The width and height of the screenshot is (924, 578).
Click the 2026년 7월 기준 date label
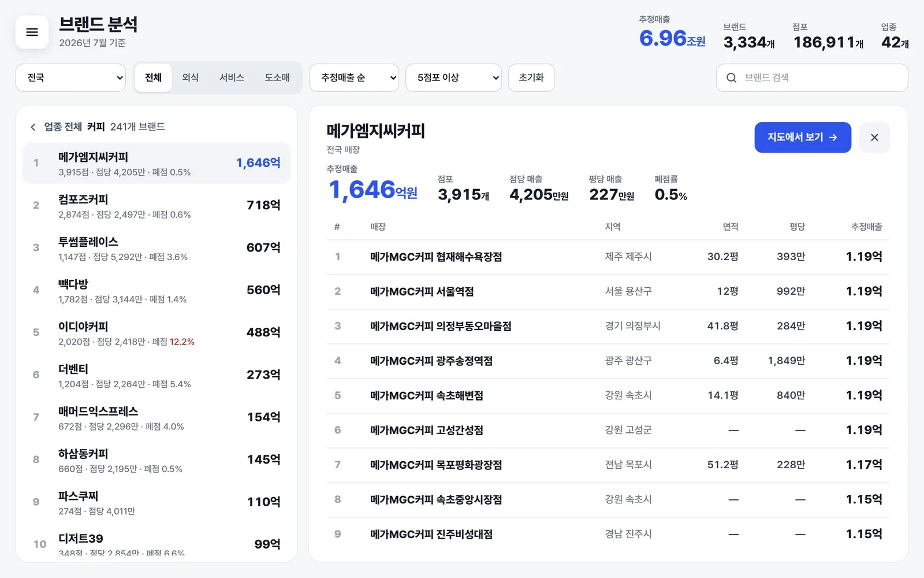coord(92,43)
